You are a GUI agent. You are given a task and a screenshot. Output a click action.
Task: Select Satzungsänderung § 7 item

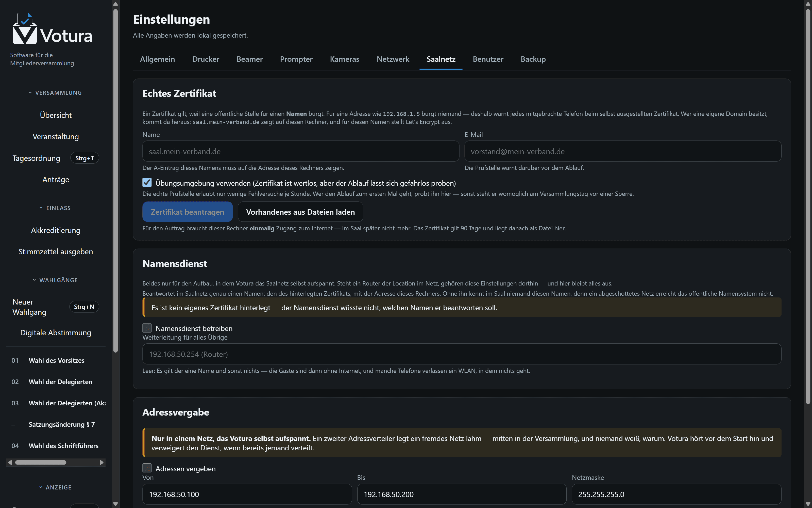pos(56,424)
